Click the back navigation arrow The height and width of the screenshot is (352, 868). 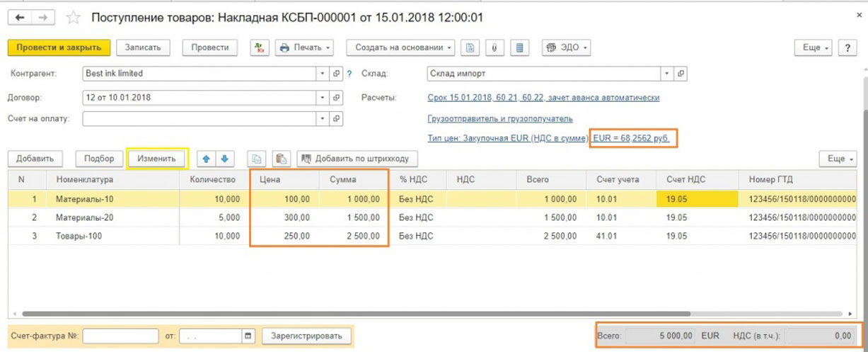[x=19, y=16]
